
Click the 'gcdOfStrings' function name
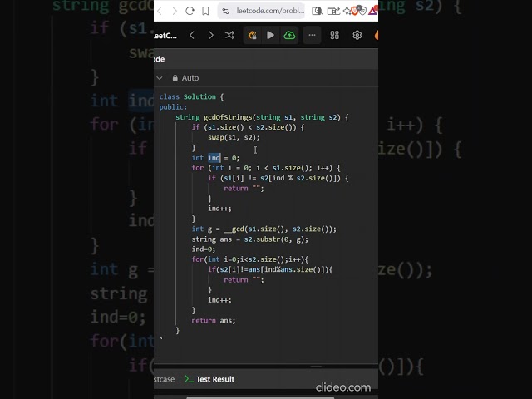pos(228,117)
